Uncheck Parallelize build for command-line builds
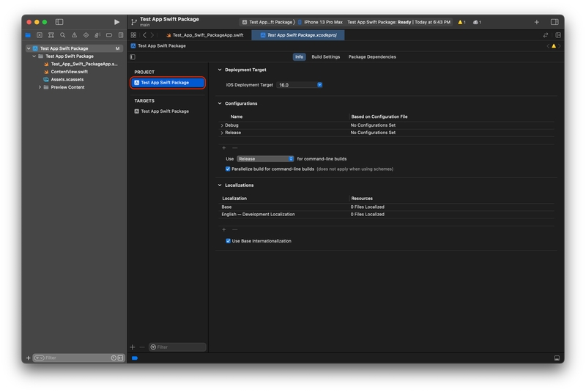Viewport: 586px width, 392px height. click(228, 169)
